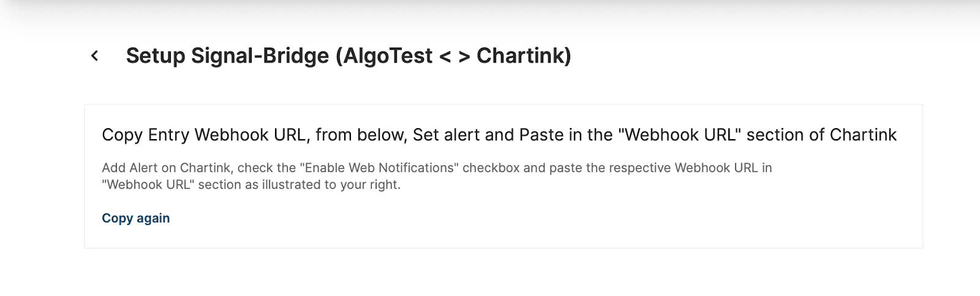
Task: Click the paste the respective phrase in description
Action: [x=589, y=168]
